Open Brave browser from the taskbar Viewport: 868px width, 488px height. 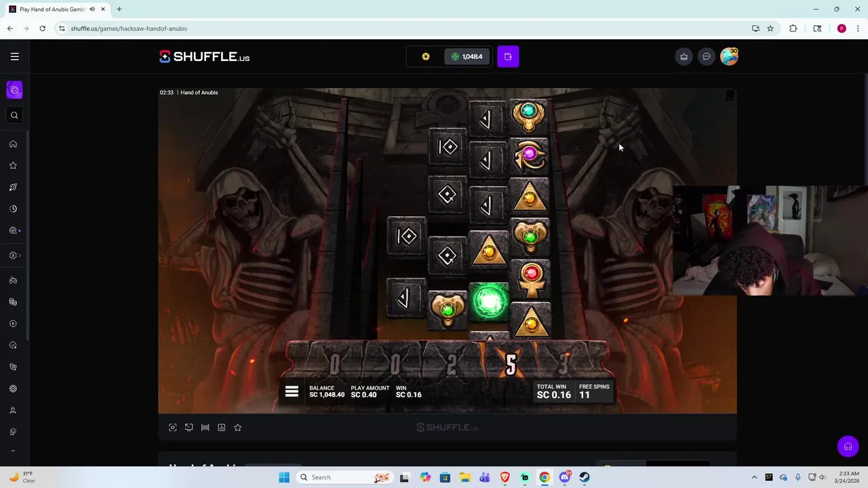tap(505, 477)
